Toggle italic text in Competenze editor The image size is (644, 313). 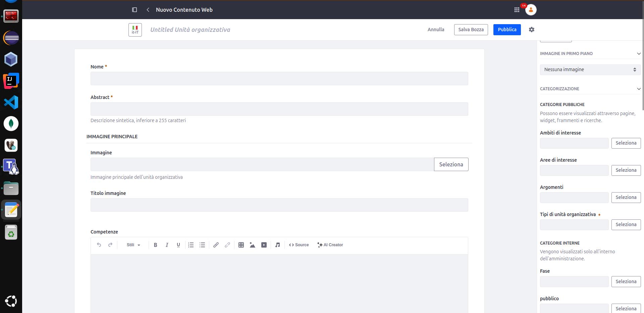point(167,245)
